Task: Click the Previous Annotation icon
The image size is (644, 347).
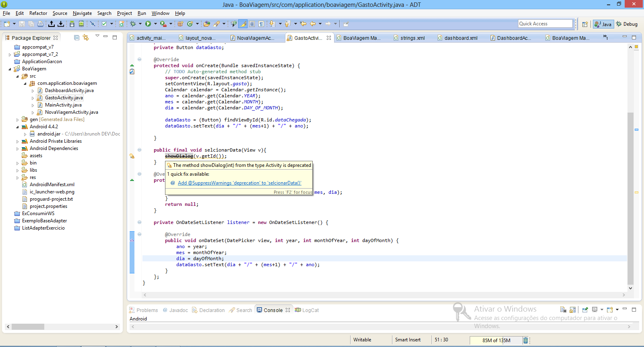Action: [287, 24]
